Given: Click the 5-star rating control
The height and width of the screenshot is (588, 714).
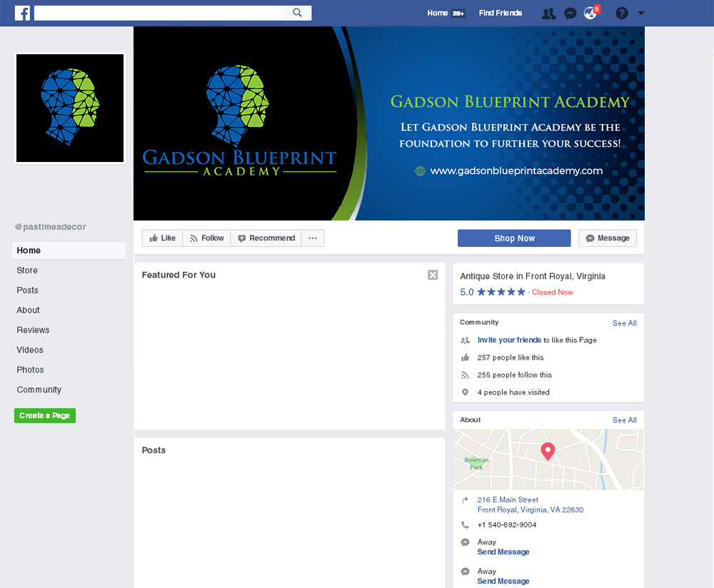Looking at the screenshot, I should pyautogui.click(x=500, y=292).
